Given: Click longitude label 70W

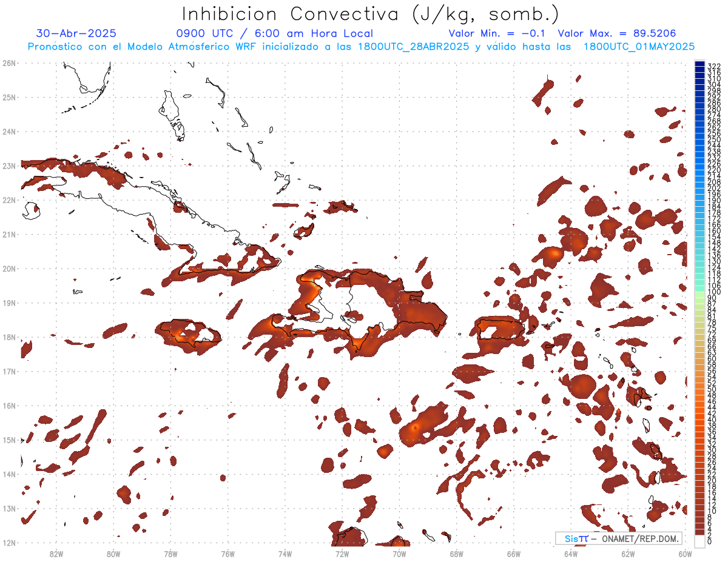Looking at the screenshot, I should tap(399, 554).
